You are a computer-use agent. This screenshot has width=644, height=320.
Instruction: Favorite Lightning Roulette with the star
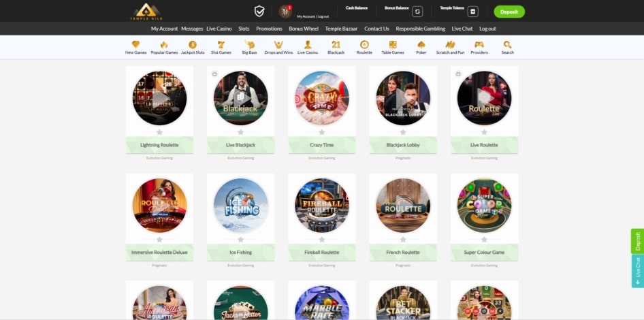tap(159, 132)
